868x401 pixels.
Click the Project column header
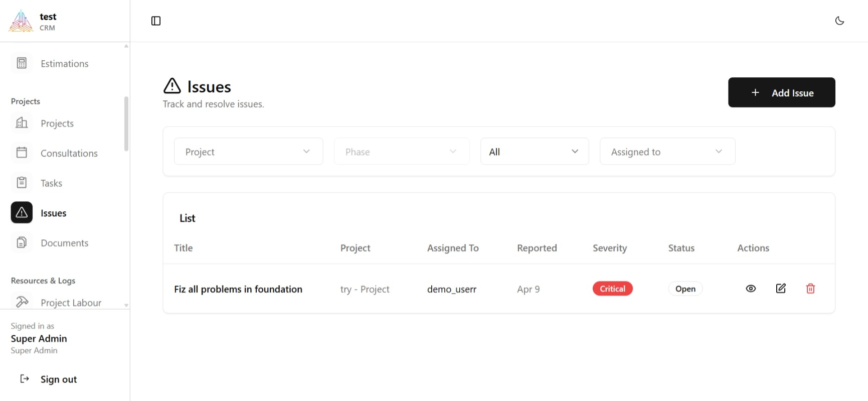pyautogui.click(x=355, y=248)
